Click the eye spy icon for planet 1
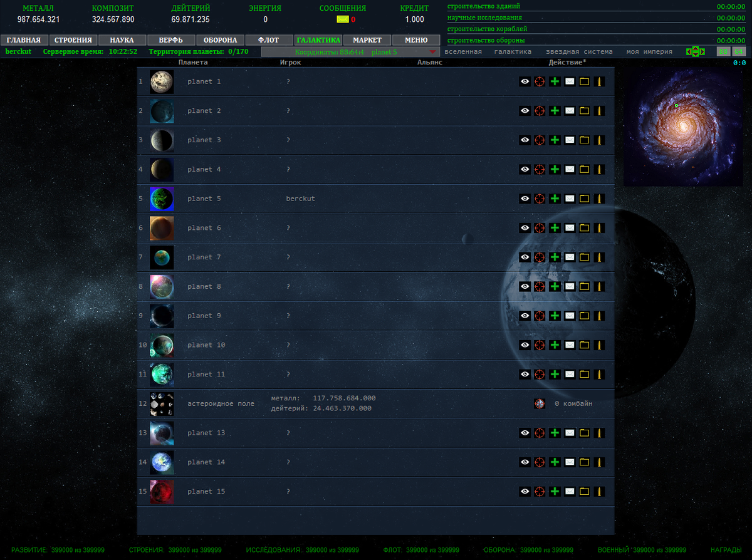The image size is (752, 560). click(x=525, y=81)
